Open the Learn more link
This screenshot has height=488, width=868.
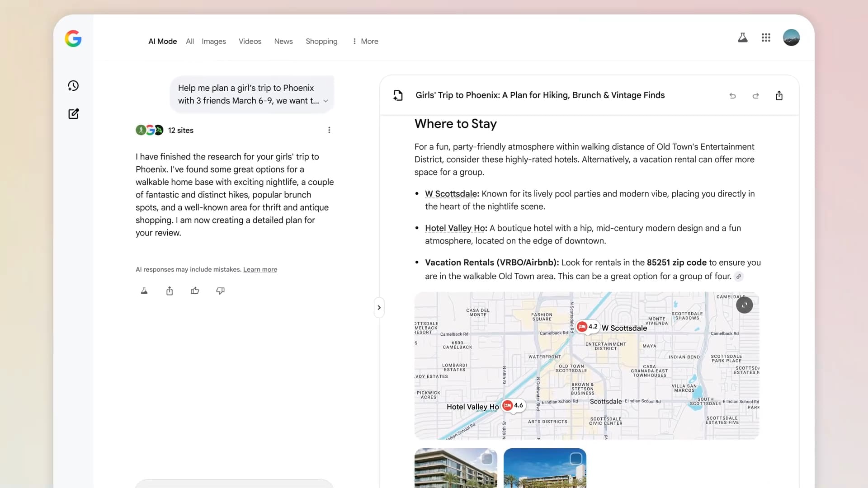click(260, 269)
